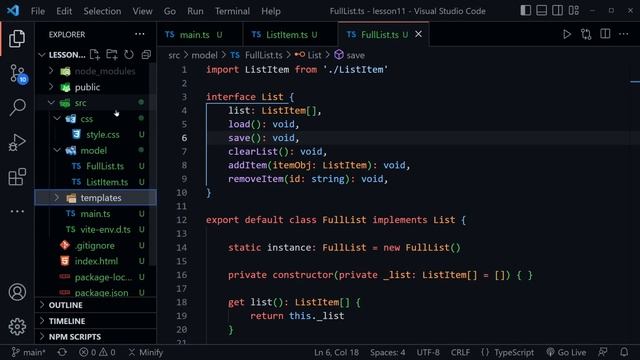The width and height of the screenshot is (640, 360).
Task: Open Explorer views and more actions menu
Action: [140, 34]
